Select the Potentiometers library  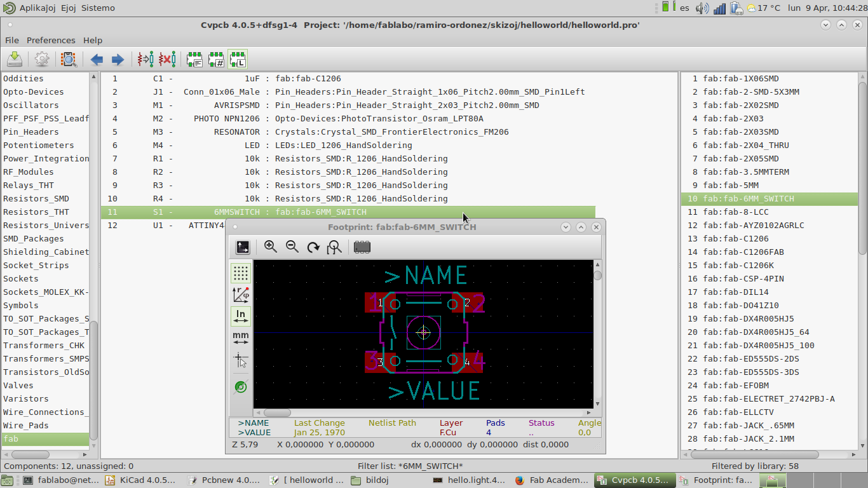pos(46,145)
